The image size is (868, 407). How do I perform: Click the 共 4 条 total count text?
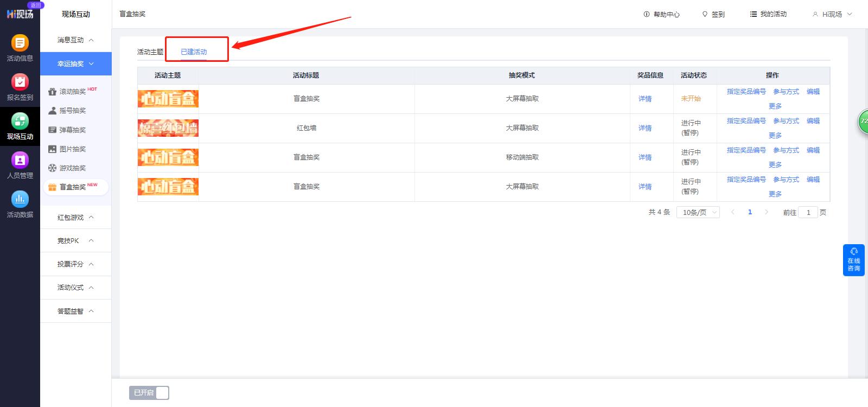659,212
